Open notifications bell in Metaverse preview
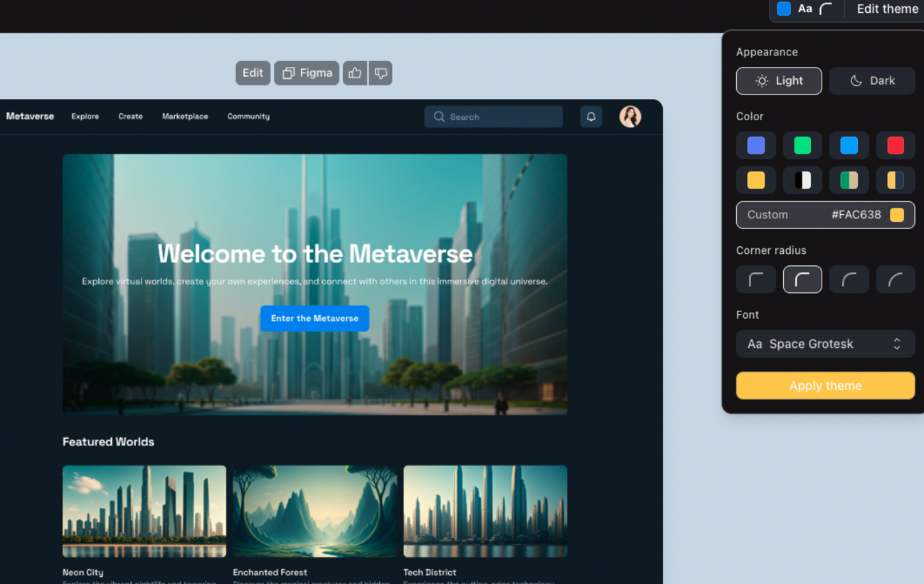924x584 pixels. pos(591,117)
